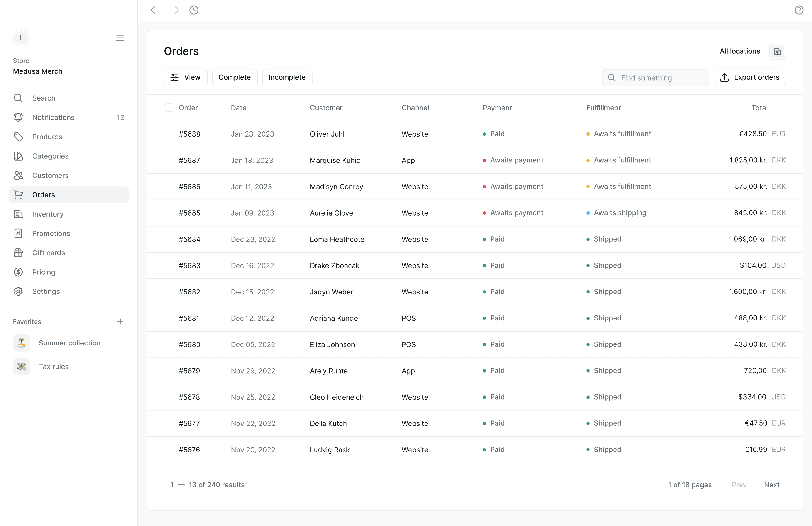Click the Products sidebar icon
Image resolution: width=812 pixels, height=526 pixels.
click(18, 137)
